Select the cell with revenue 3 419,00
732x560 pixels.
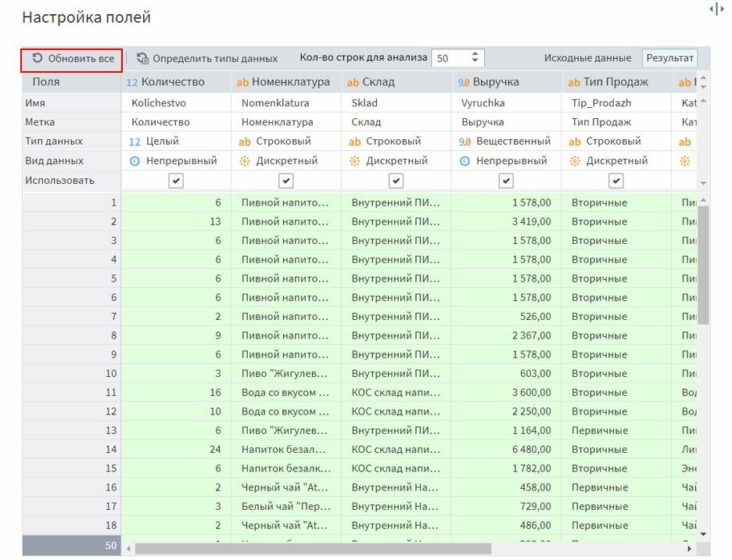507,221
